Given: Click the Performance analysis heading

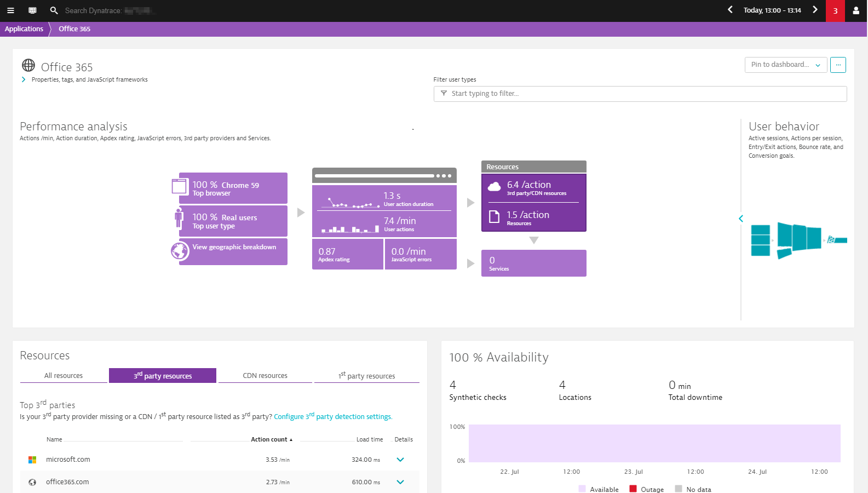Looking at the screenshot, I should (x=73, y=127).
